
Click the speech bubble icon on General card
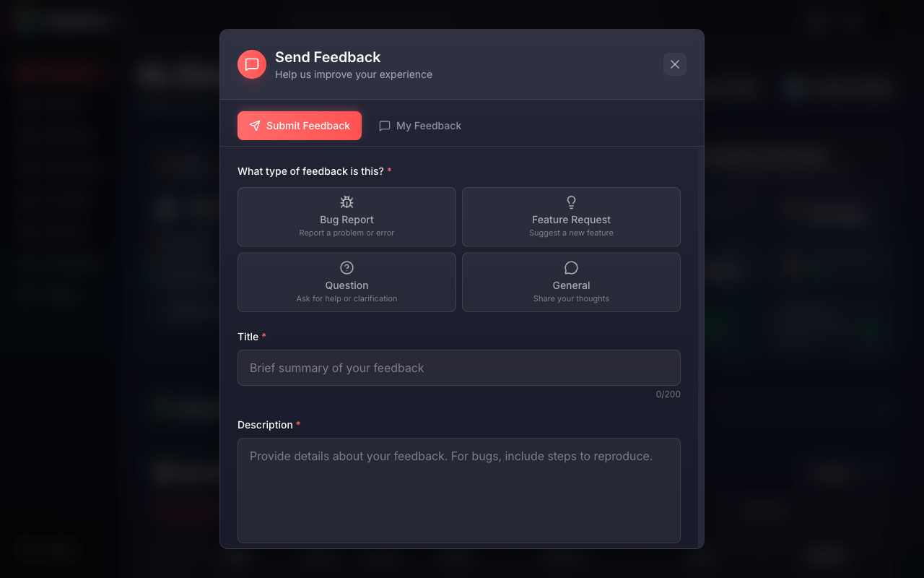[571, 267]
